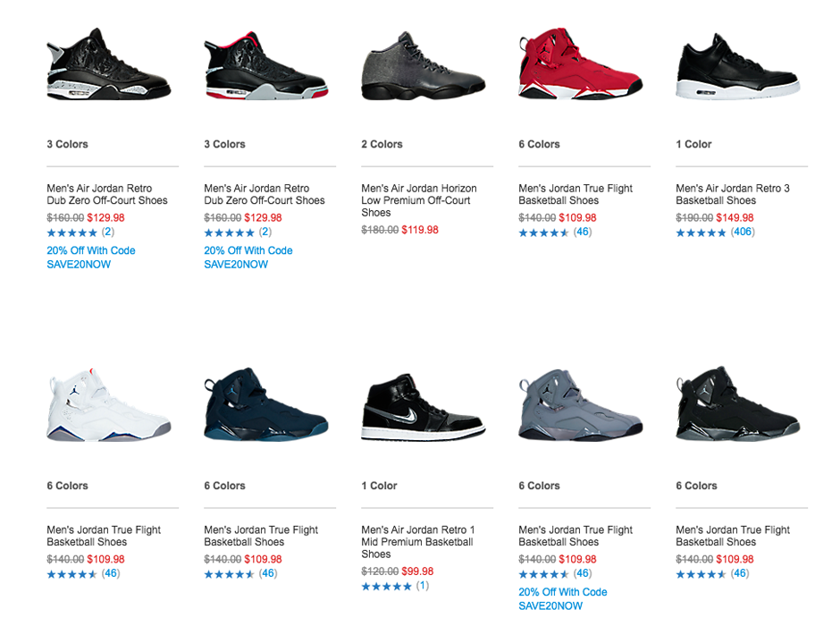Click SAVE20NOW promo under first Dub Zero

pos(79,264)
